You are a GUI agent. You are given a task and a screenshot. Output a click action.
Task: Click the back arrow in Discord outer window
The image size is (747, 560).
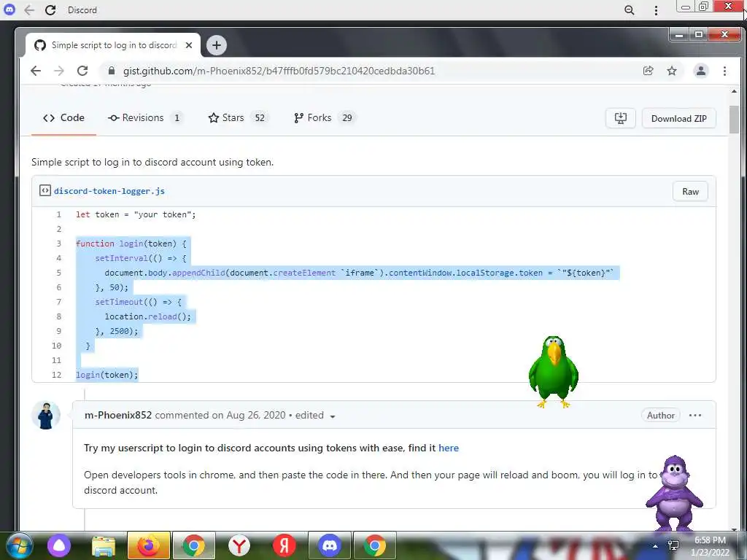pyautogui.click(x=29, y=10)
